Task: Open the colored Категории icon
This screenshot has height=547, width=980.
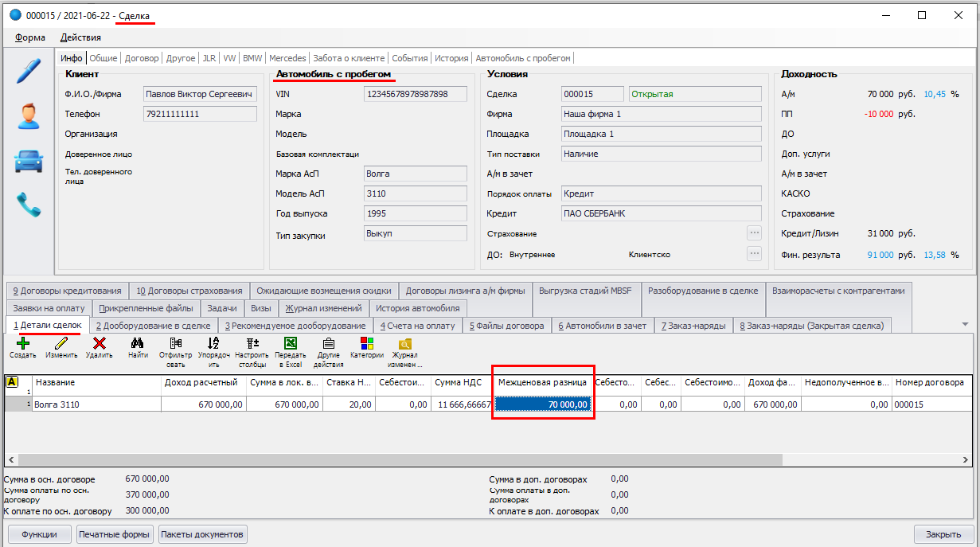Action: [366, 344]
